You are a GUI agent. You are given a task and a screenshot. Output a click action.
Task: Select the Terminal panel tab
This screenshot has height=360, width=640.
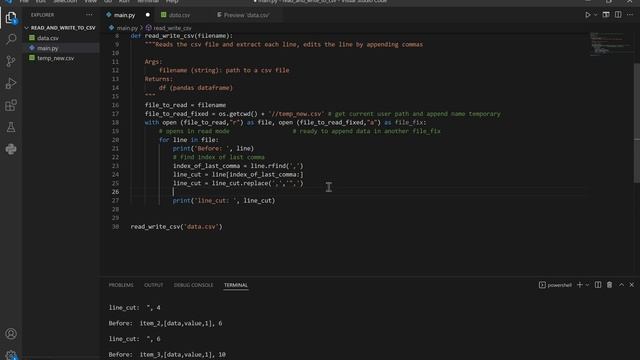(x=236, y=285)
